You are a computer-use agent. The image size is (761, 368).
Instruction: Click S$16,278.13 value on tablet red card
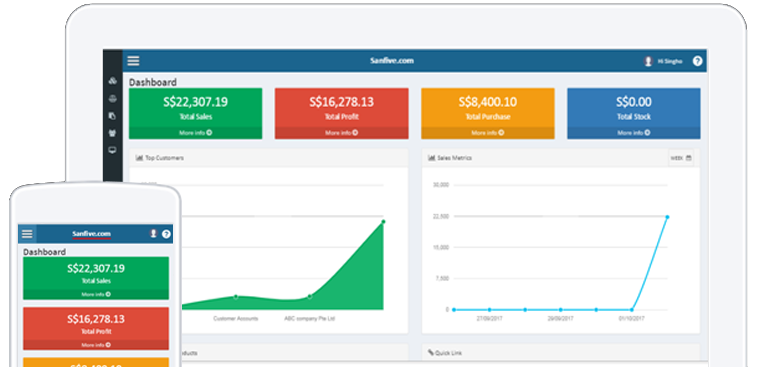tap(342, 102)
